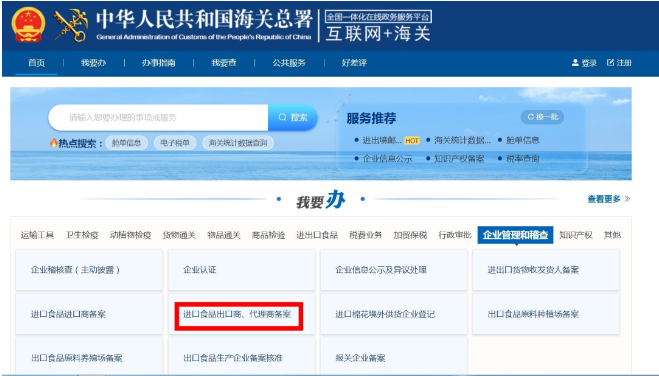Open 出口食品原料养殖场备案 card
Image resolution: width=659 pixels, height=376 pixels.
coord(89,357)
